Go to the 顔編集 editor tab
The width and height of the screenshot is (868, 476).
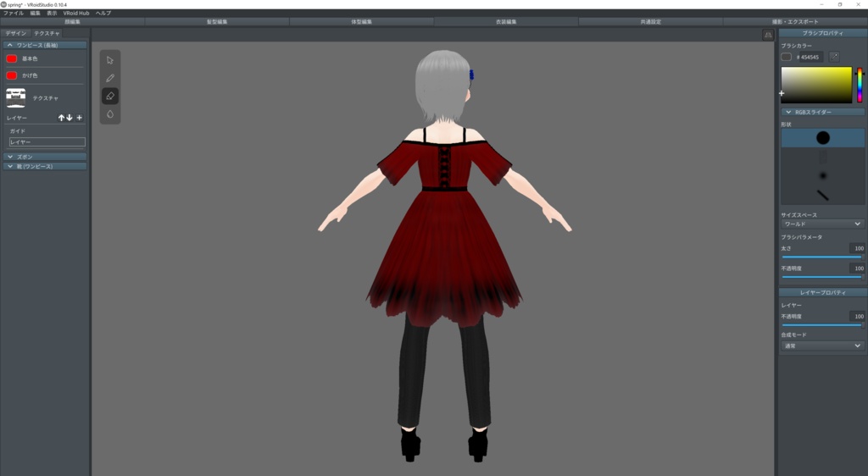click(73, 21)
